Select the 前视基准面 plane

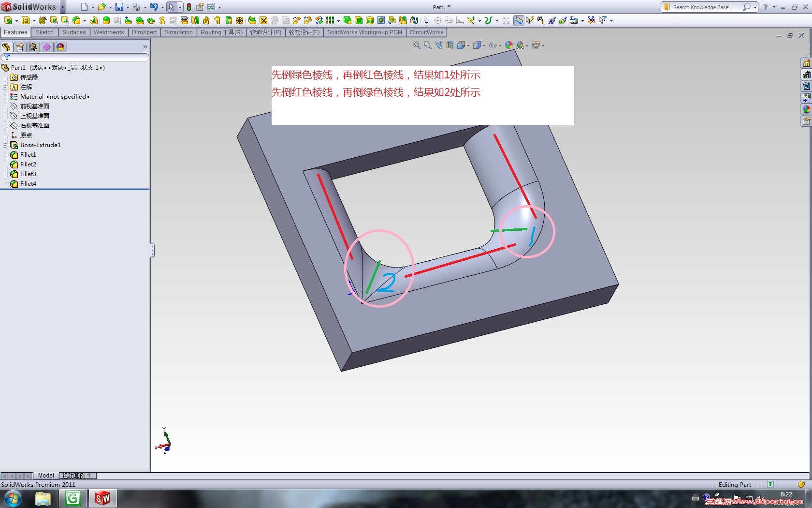coord(34,106)
